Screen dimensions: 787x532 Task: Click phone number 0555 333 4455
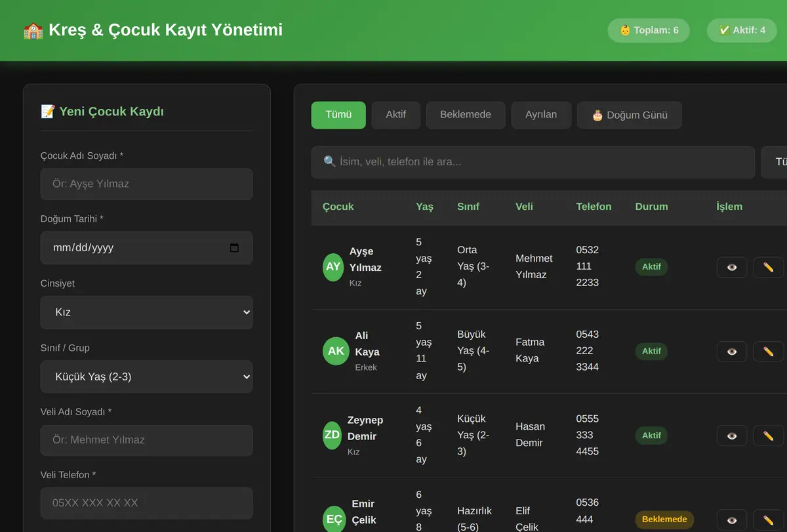pos(587,435)
